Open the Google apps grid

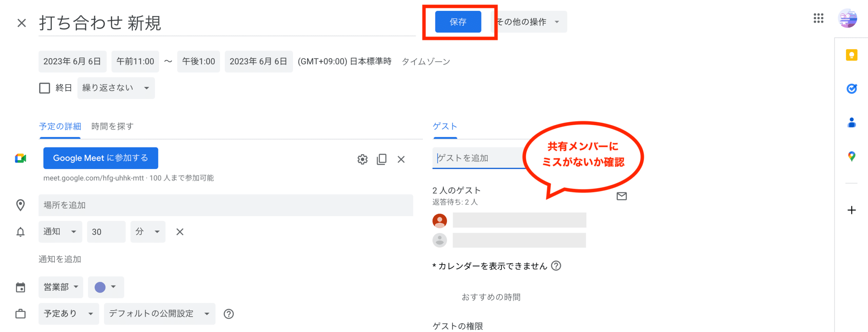coord(818,18)
